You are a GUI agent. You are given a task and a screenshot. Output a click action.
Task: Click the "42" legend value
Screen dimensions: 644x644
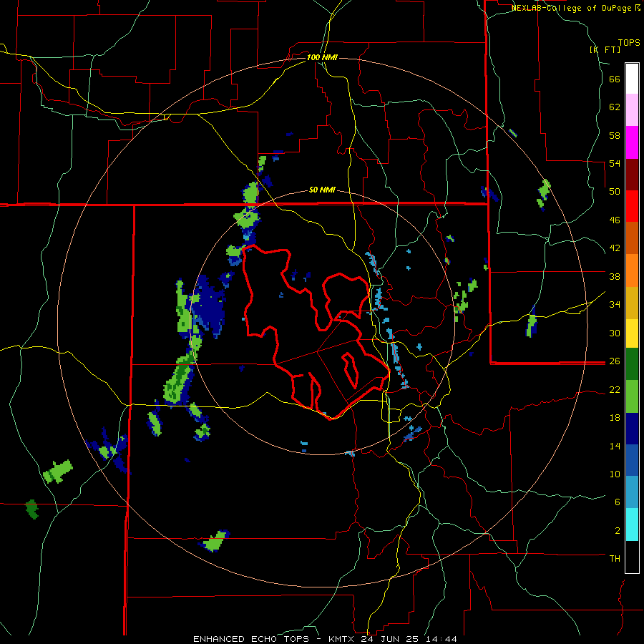coord(615,248)
